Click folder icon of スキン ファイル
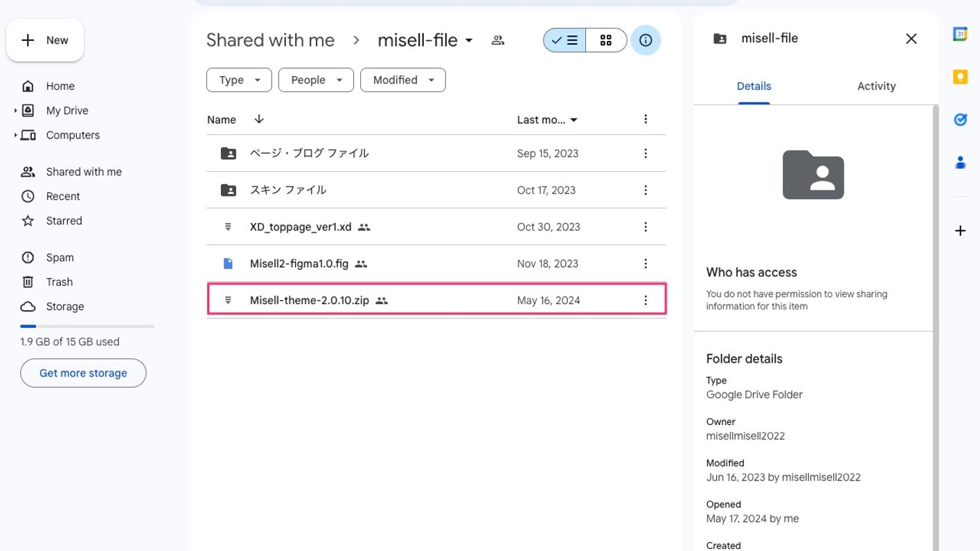 tap(228, 190)
